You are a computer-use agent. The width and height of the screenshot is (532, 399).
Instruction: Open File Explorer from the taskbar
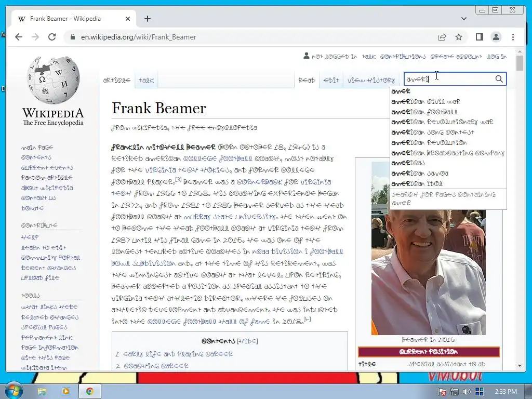pos(42,392)
